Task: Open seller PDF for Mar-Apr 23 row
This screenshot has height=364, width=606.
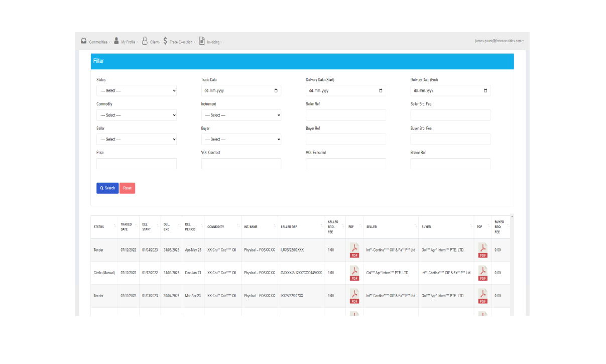Action: [354, 296]
